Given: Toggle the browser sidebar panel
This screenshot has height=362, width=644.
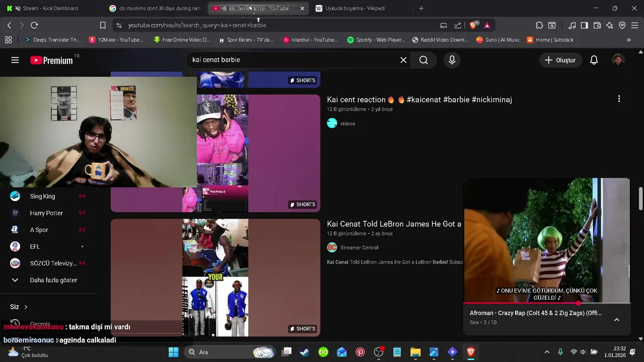Looking at the screenshot, I should click(584, 25).
